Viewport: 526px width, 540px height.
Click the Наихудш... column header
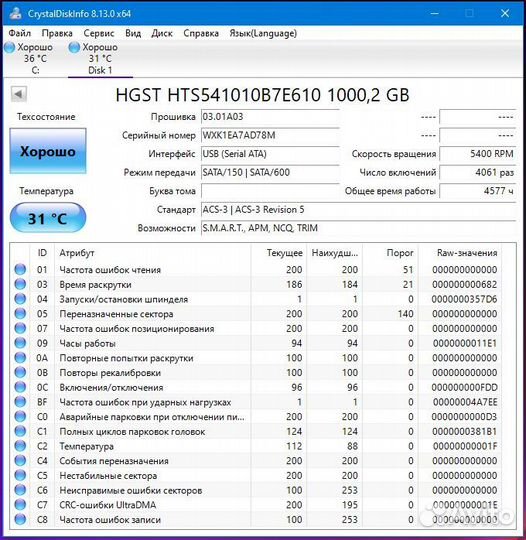pyautogui.click(x=334, y=253)
